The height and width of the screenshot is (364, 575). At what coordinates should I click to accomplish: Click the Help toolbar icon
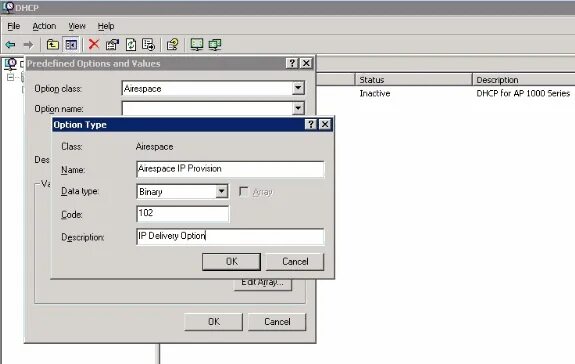click(172, 45)
